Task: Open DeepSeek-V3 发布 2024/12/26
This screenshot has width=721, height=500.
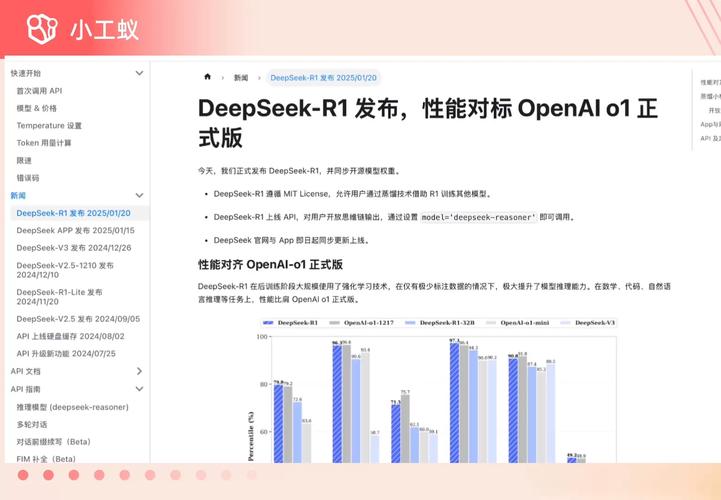Action: point(74,248)
